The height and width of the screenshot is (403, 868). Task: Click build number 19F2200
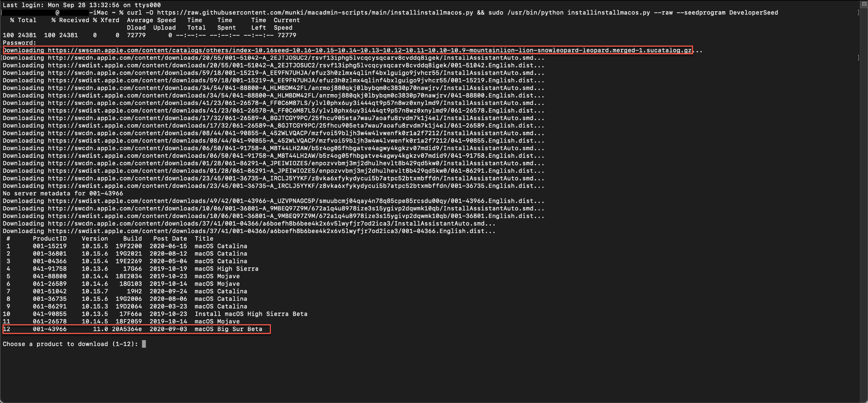(x=129, y=247)
